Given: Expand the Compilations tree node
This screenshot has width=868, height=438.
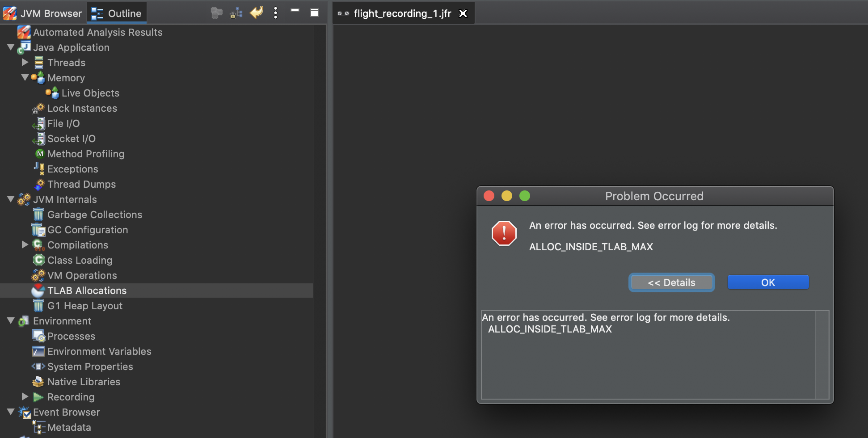Looking at the screenshot, I should [25, 244].
